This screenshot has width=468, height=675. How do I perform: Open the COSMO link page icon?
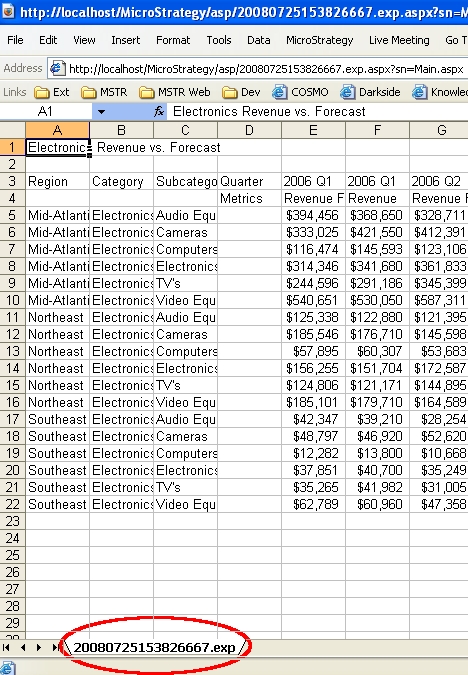point(279,92)
